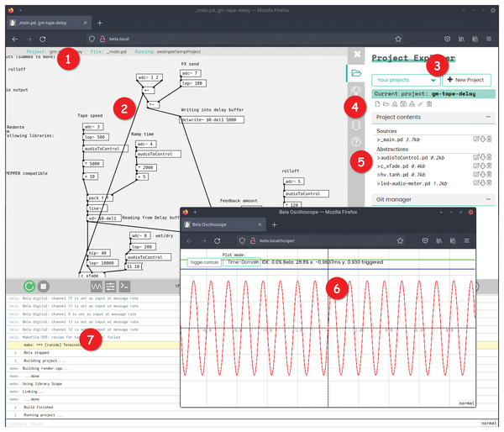Delete the c_xfade.pd file
504x432 pixels.
coord(489,166)
